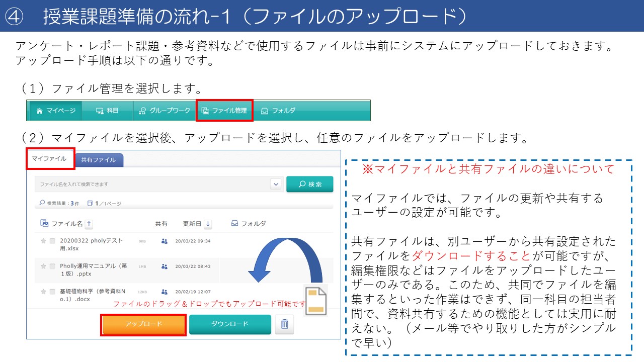Screen dimensions: 644x362
Task: Open file 20200322 pholyテスト用.xlsx
Action: (91, 244)
